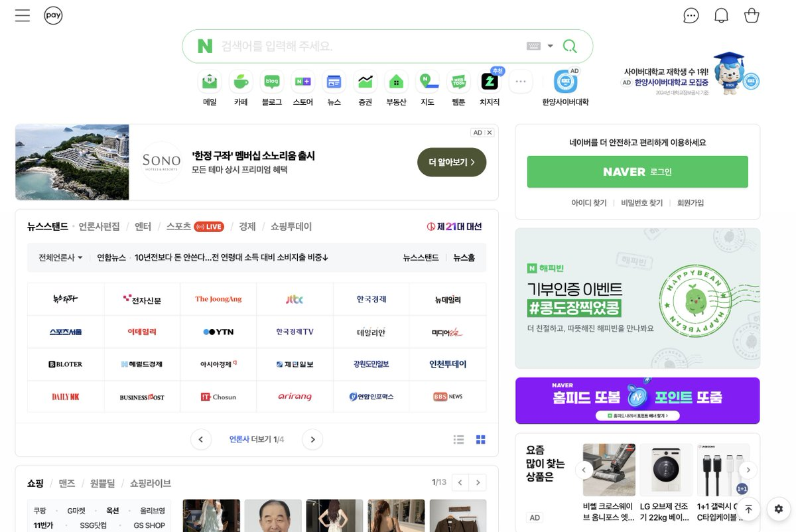Show next popular product arrow
This screenshot has width=796, height=532.
pos(748,470)
